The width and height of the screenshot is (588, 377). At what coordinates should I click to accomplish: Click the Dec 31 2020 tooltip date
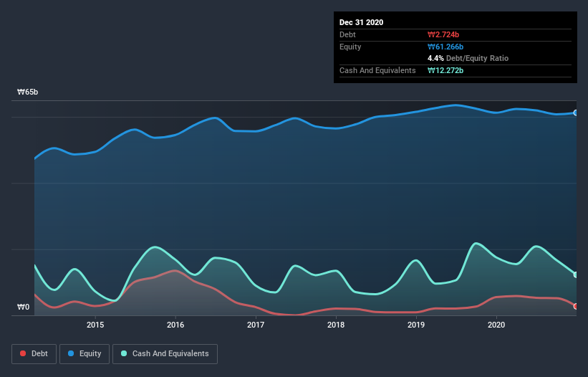[x=361, y=22]
